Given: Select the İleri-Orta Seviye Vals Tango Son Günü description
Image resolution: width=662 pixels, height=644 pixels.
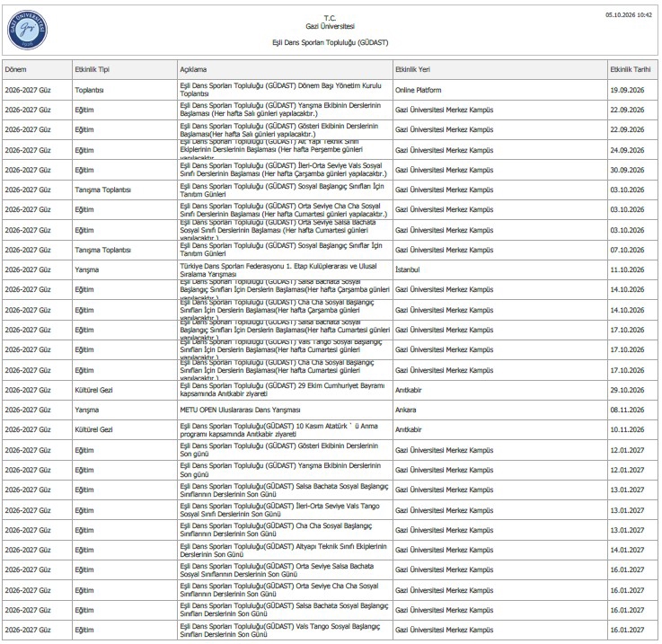Looking at the screenshot, I should 279,509.
